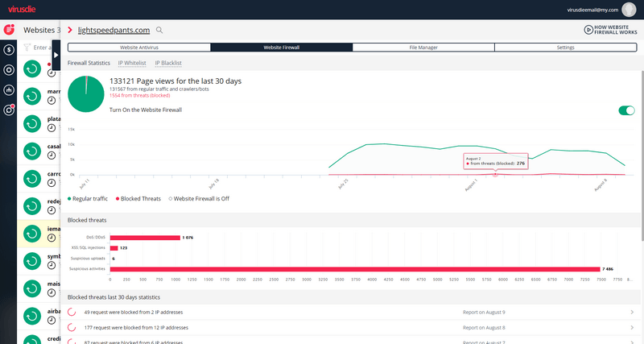Click the Suspicious activities red bar
The height and width of the screenshot is (344, 644).
[354, 268]
